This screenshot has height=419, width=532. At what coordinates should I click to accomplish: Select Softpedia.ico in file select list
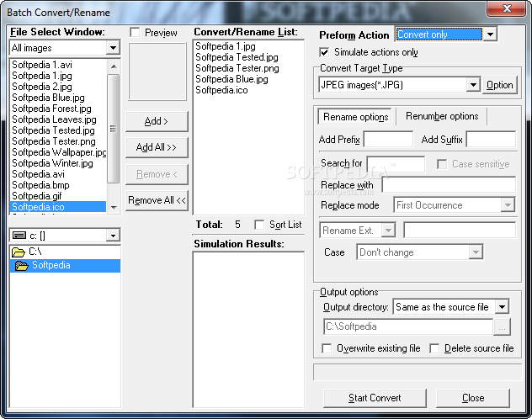coord(58,207)
